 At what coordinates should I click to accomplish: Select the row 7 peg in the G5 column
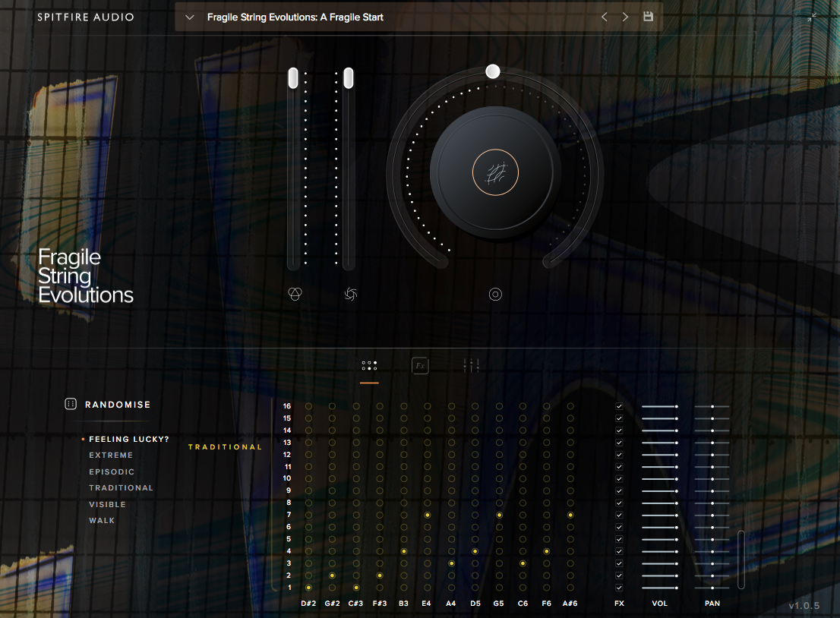[499, 516]
